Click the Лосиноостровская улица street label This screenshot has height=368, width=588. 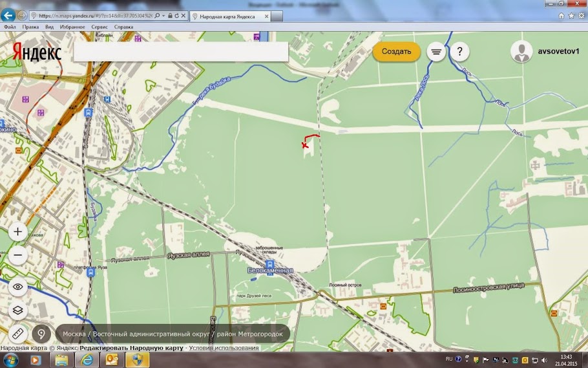pyautogui.click(x=488, y=288)
